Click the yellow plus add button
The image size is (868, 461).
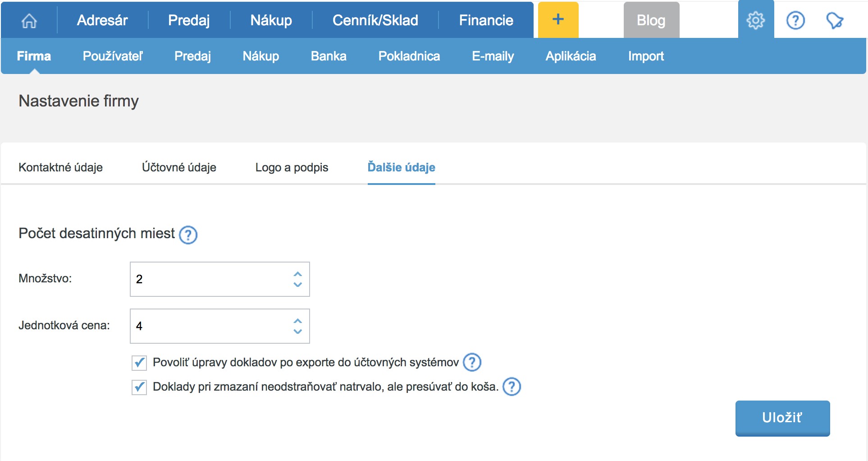[x=558, y=20]
